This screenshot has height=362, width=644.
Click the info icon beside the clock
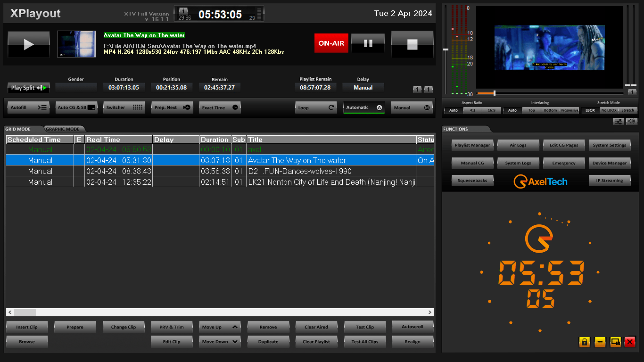(x=183, y=10)
